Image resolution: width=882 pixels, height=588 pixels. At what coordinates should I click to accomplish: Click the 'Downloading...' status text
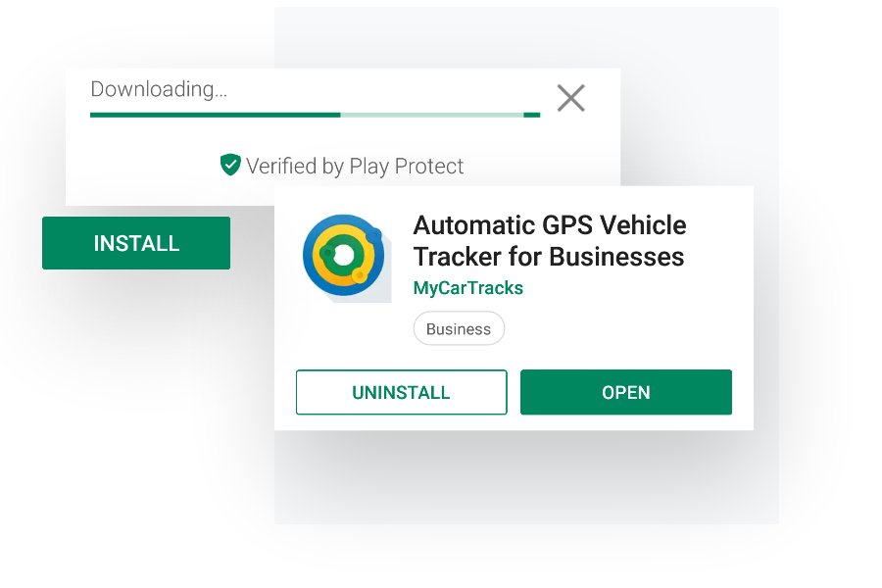click(x=159, y=89)
